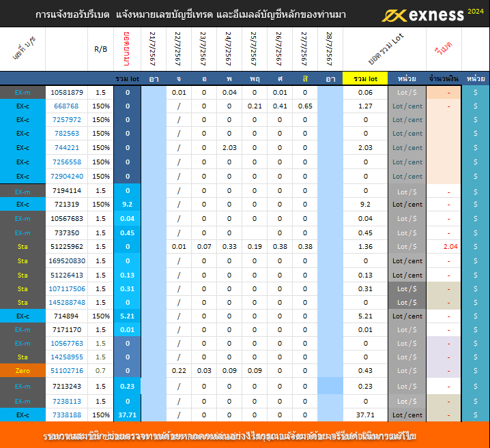Click the date header 24/7/2567
This screenshot has width=490, height=448.
[229, 48]
